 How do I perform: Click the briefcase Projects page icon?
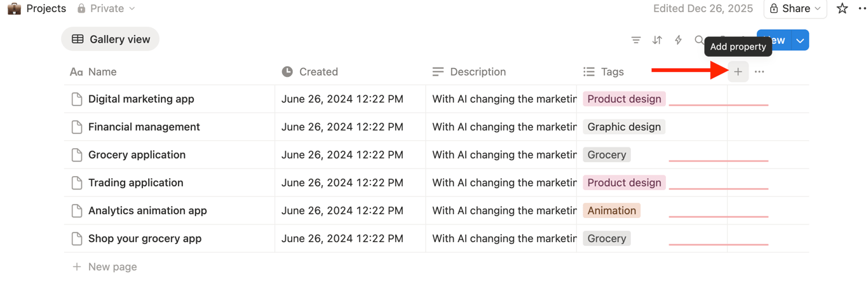coord(14,8)
